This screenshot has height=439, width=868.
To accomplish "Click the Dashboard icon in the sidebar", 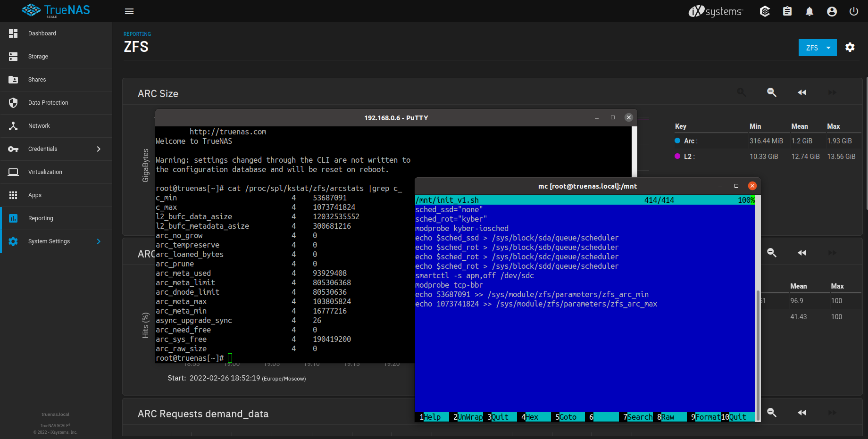I will [x=13, y=33].
